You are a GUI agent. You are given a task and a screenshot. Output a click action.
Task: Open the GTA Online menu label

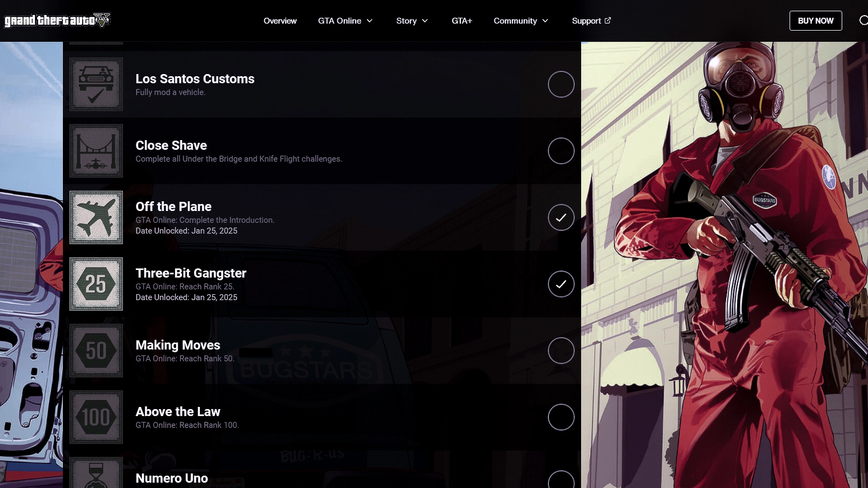[339, 21]
